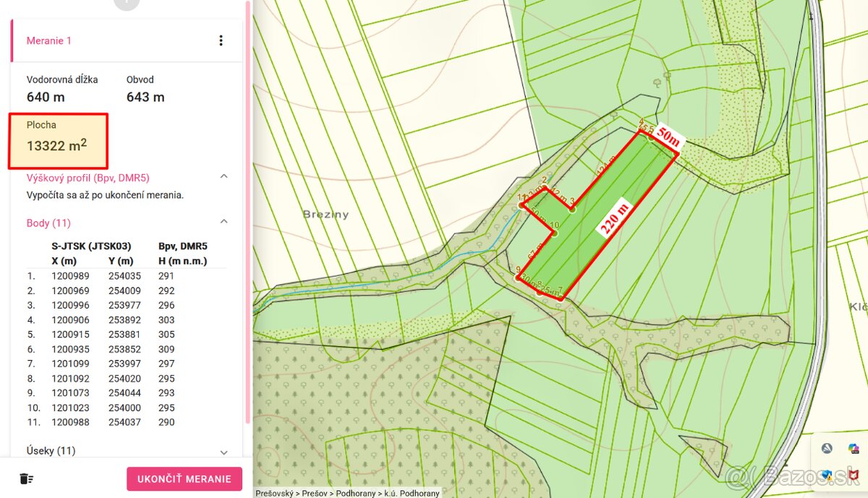Image resolution: width=868 pixels, height=498 pixels.
Task: Open the three-dot menu for Meranie 1
Action: pyautogui.click(x=221, y=40)
